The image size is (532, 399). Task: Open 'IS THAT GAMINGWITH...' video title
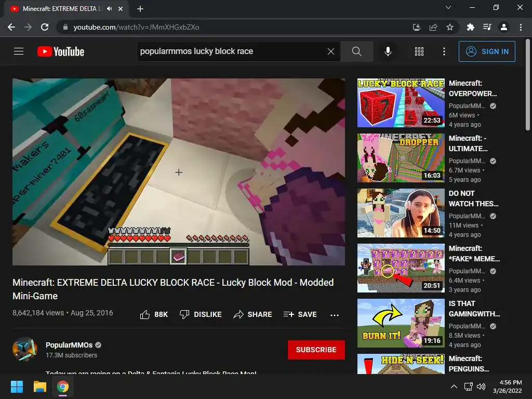click(x=474, y=309)
